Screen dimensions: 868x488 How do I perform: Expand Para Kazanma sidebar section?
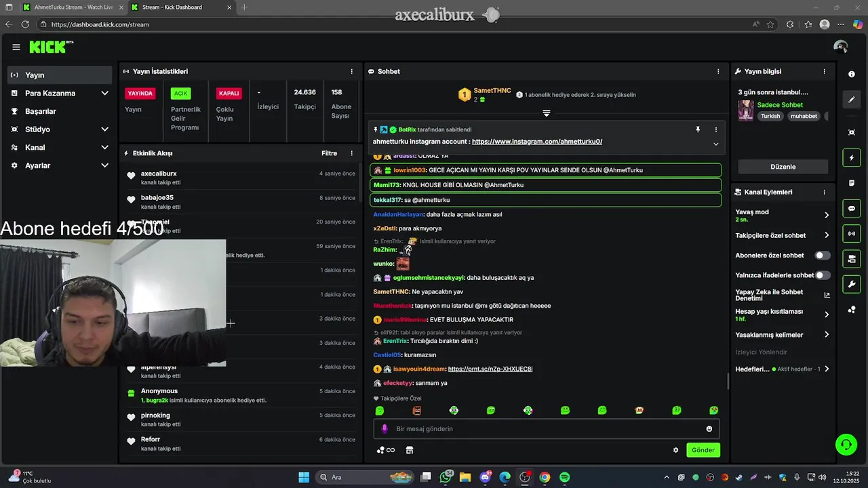(104, 94)
